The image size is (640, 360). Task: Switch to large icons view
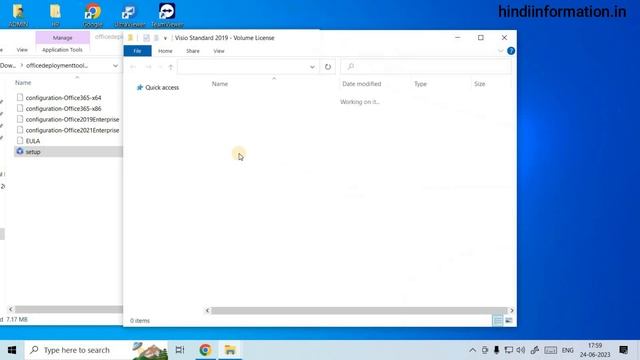509,320
